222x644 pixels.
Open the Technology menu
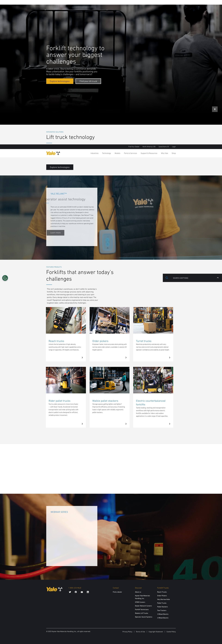tap(106, 153)
